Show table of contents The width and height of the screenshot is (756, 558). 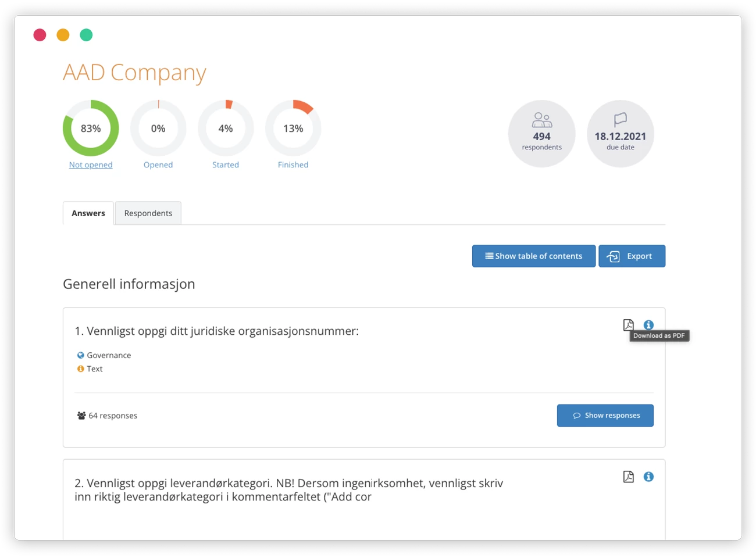point(534,256)
